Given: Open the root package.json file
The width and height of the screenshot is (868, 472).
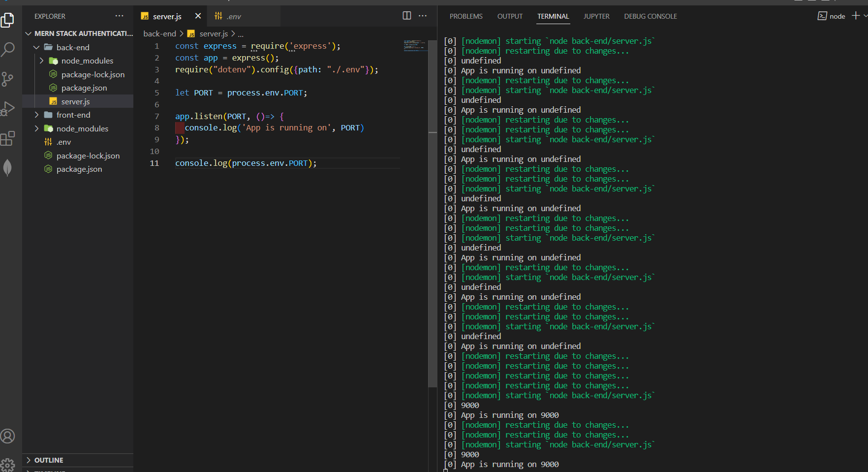Looking at the screenshot, I should click(79, 169).
